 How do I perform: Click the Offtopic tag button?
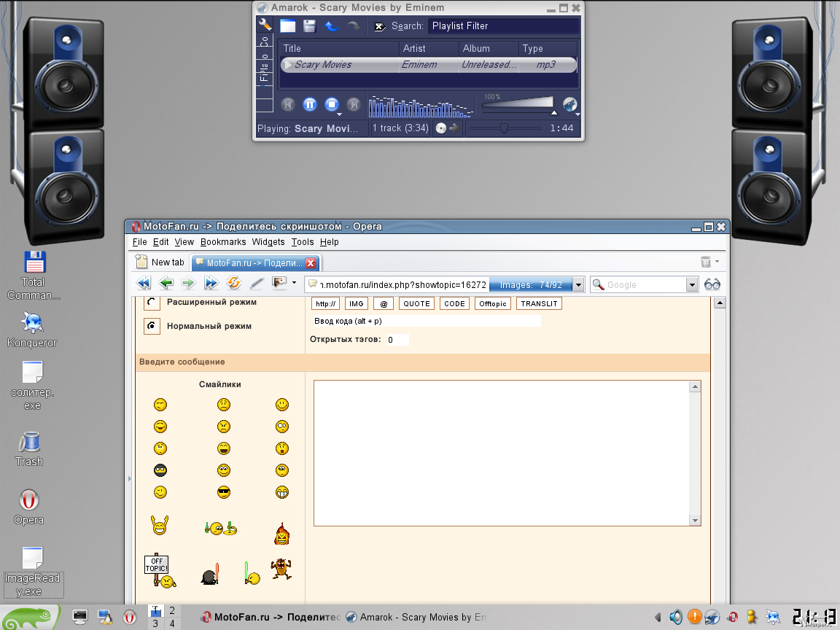[x=492, y=304]
